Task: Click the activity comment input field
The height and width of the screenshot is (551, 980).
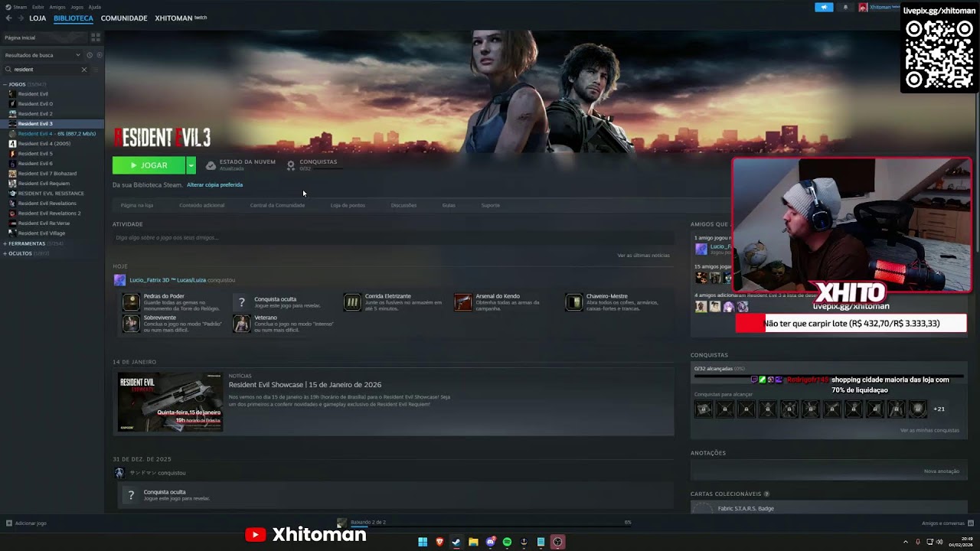Action: (393, 238)
